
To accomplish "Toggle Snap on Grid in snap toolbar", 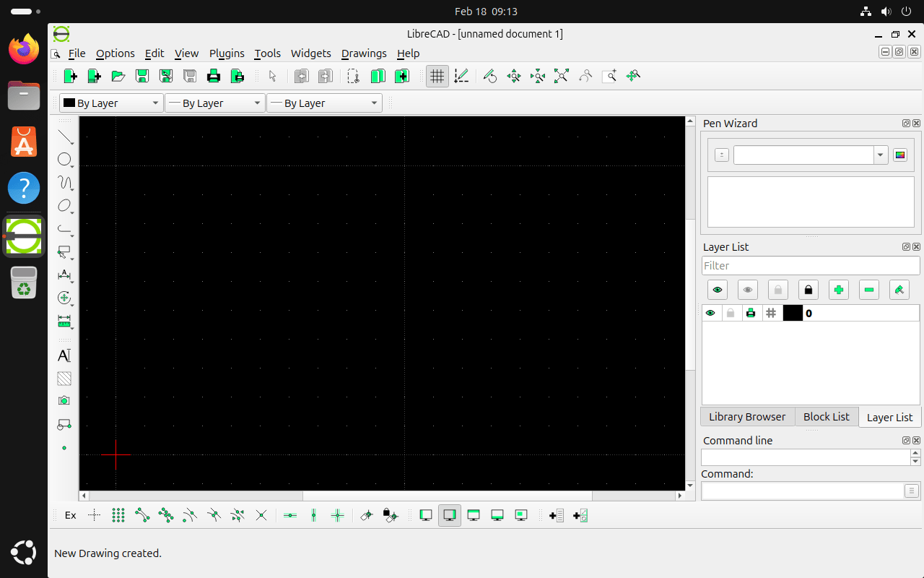I will point(118,515).
